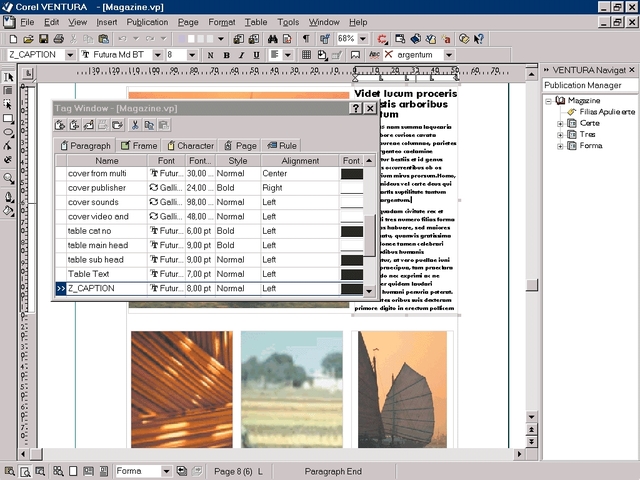
Task: Open the Forma page tag dropdown in status bar
Action: point(166,471)
